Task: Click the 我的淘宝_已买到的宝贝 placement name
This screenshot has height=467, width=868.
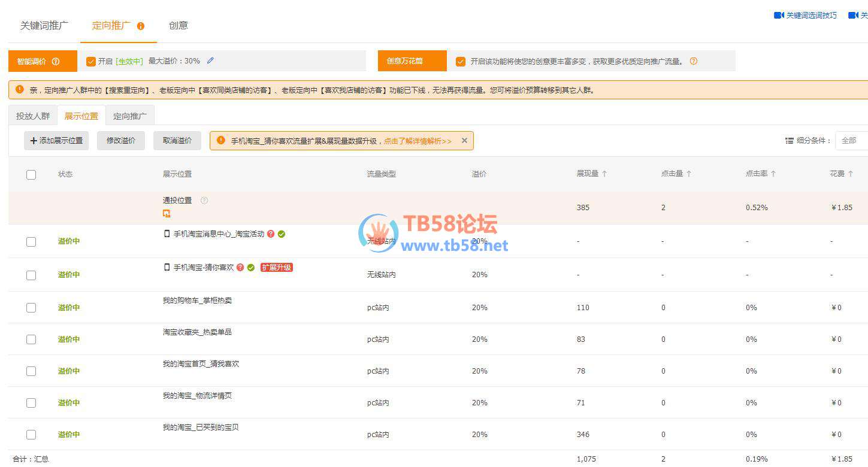Action: (x=201, y=427)
